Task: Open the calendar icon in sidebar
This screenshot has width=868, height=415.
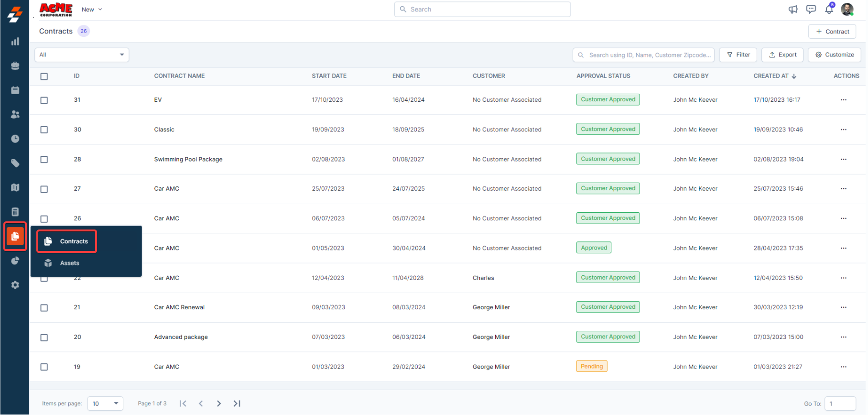Action: (15, 90)
